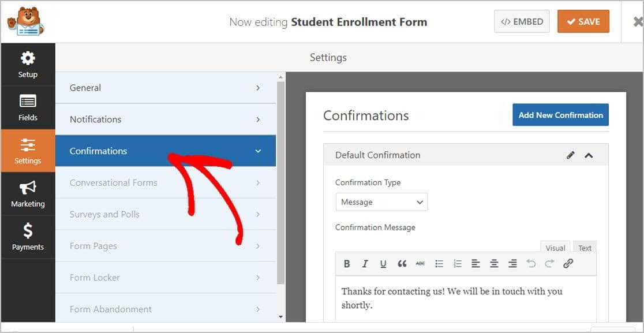Open the Payments dollar panel

[x=28, y=237]
